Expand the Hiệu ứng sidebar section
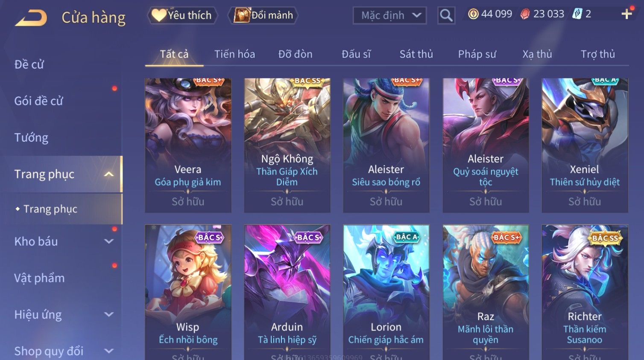 point(109,315)
